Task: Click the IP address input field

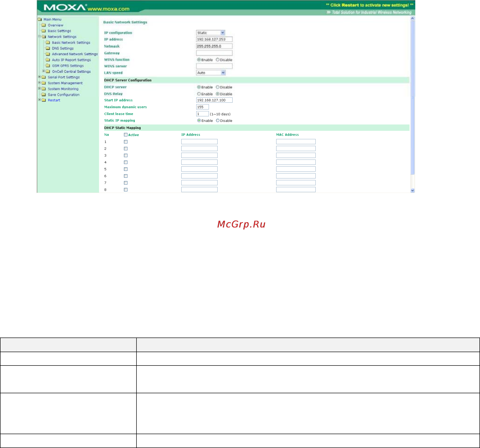Action: [214, 39]
